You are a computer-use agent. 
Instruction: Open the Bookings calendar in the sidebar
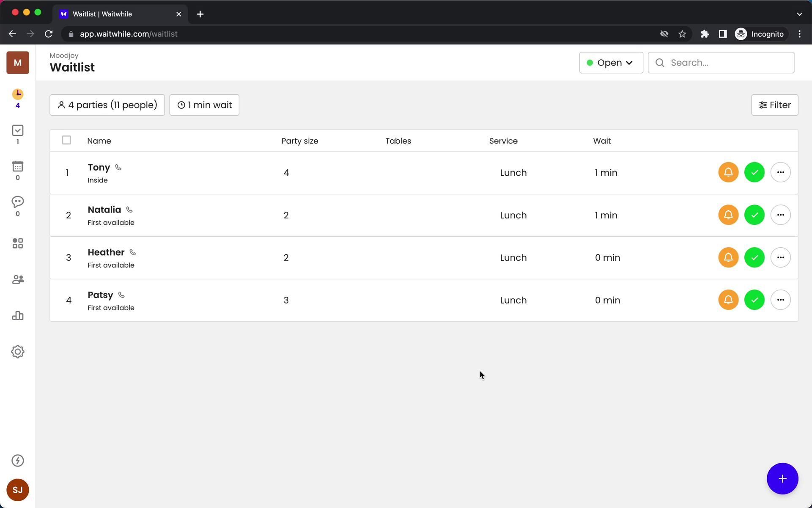(17, 166)
